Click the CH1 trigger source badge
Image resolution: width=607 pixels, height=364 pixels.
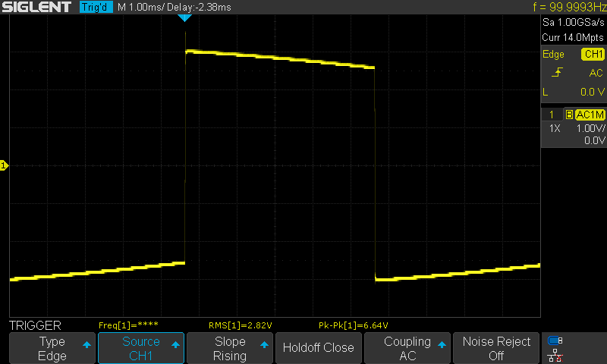tap(593, 54)
